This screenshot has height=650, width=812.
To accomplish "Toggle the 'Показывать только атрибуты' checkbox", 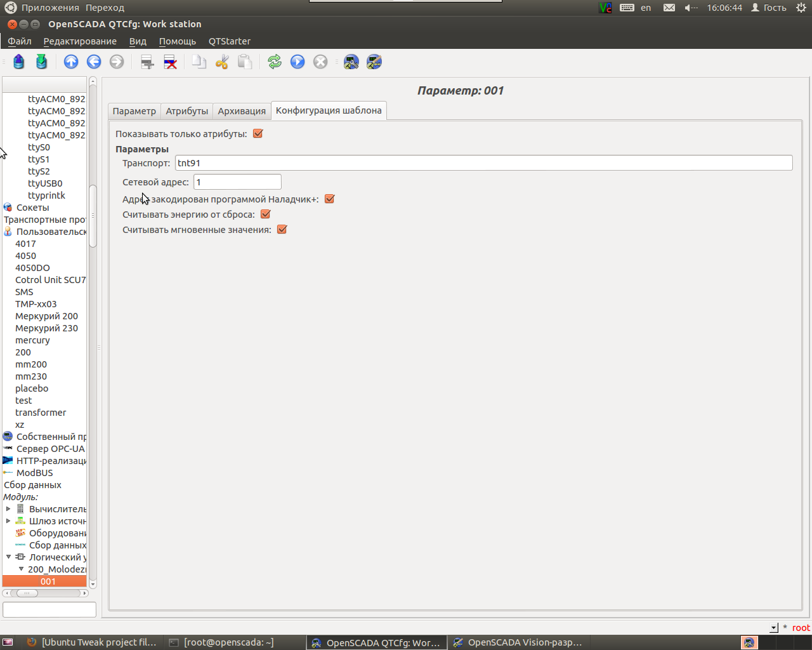I will [258, 134].
